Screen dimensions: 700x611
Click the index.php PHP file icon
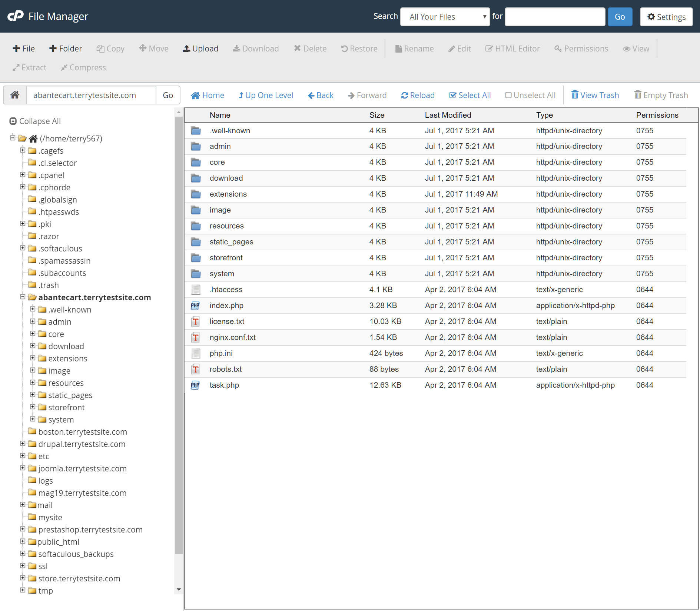tap(196, 305)
